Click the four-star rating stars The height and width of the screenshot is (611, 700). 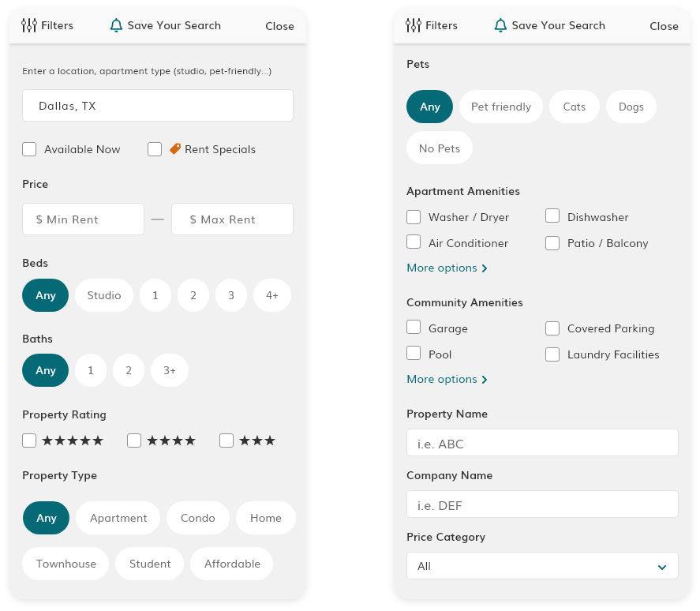171,440
